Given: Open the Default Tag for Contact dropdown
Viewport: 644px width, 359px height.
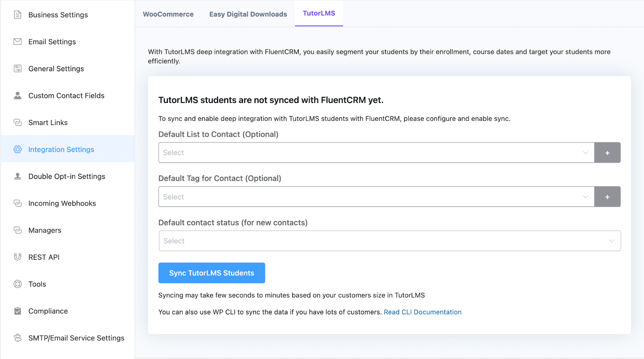Looking at the screenshot, I should click(376, 197).
